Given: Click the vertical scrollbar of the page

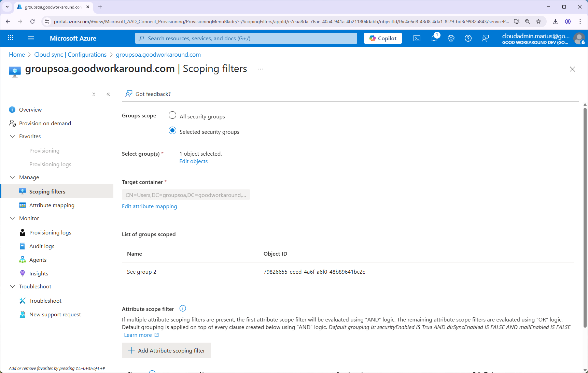Looking at the screenshot, I should [x=585, y=218].
